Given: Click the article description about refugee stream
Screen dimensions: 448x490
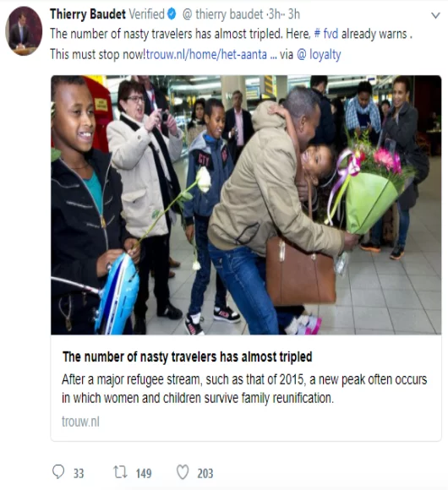Looking at the screenshot, I should tap(244, 389).
